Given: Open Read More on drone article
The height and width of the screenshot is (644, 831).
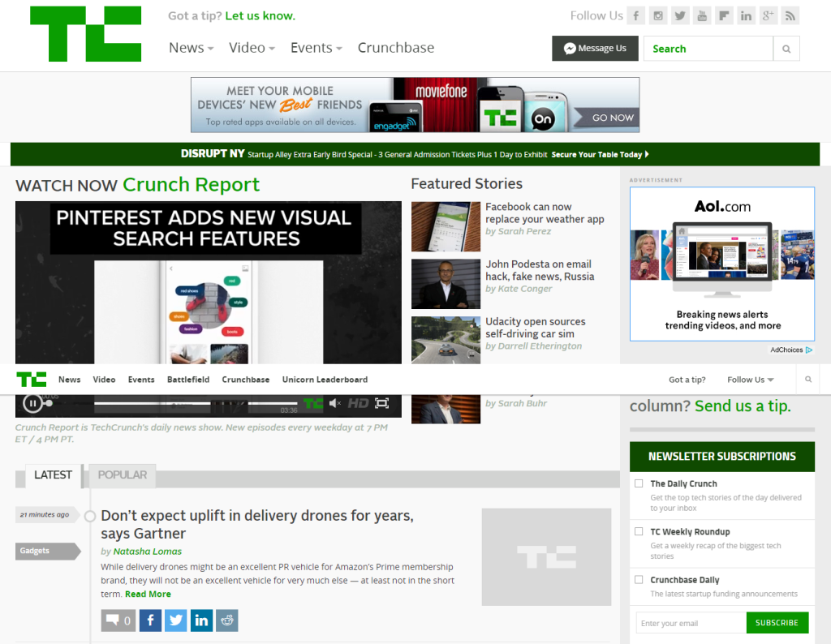Looking at the screenshot, I should click(148, 595).
